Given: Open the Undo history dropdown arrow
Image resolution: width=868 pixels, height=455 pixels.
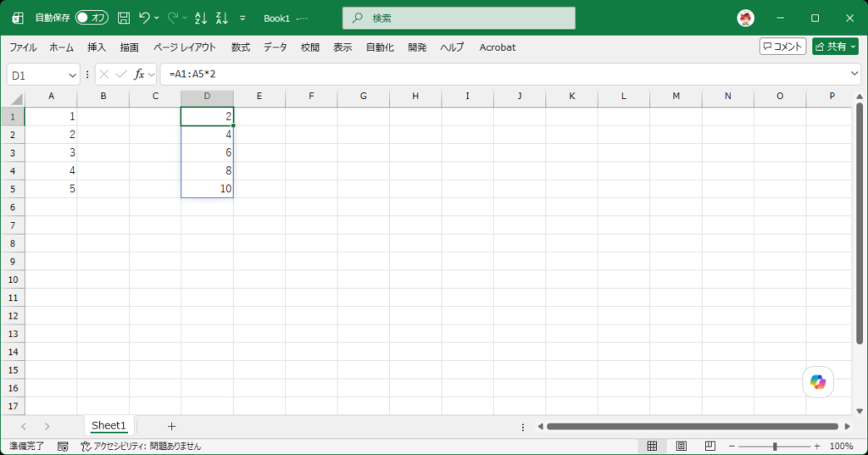Looking at the screenshot, I should point(157,19).
